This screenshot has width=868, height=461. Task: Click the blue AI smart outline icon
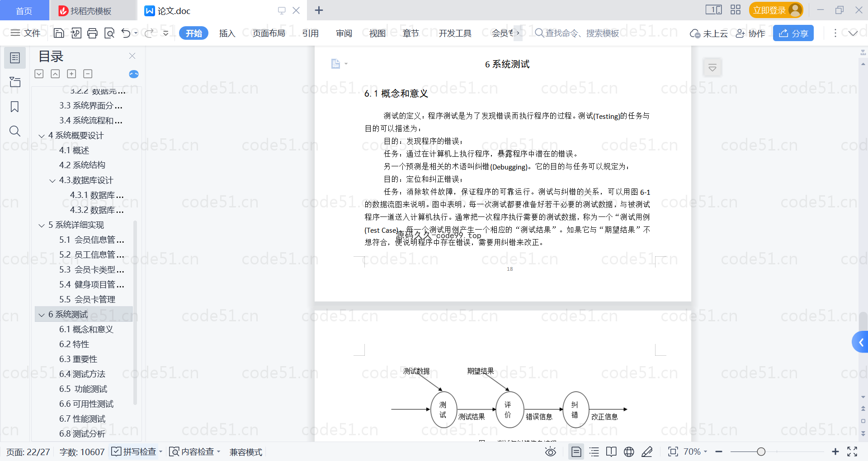pyautogui.click(x=134, y=74)
